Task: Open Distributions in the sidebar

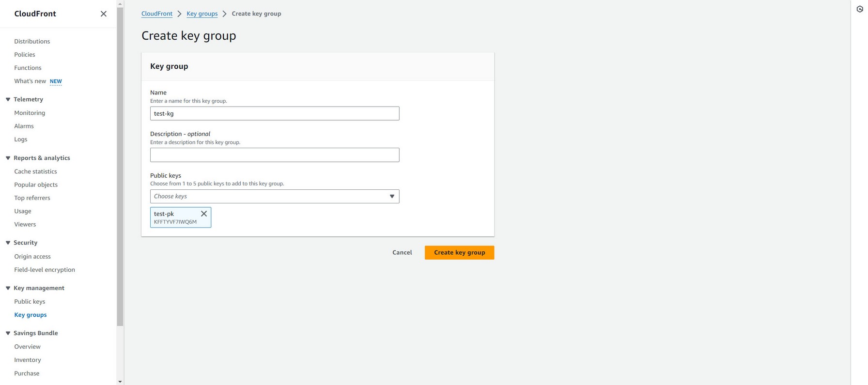Action: pyautogui.click(x=32, y=41)
